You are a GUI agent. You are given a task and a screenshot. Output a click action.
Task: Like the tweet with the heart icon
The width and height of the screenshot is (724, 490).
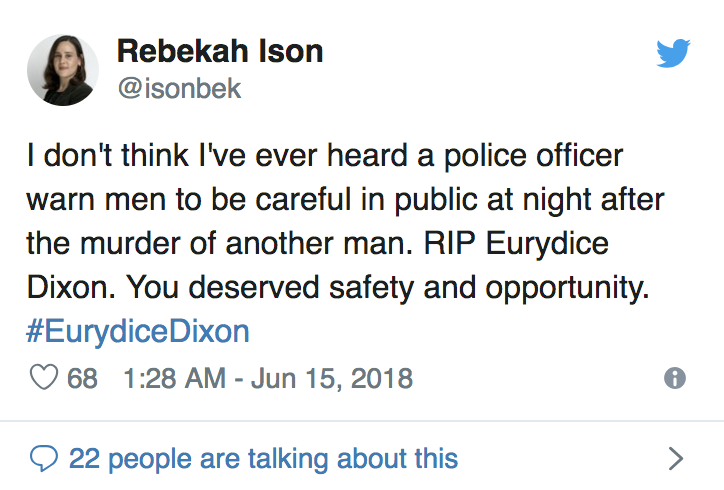pyautogui.click(x=44, y=379)
